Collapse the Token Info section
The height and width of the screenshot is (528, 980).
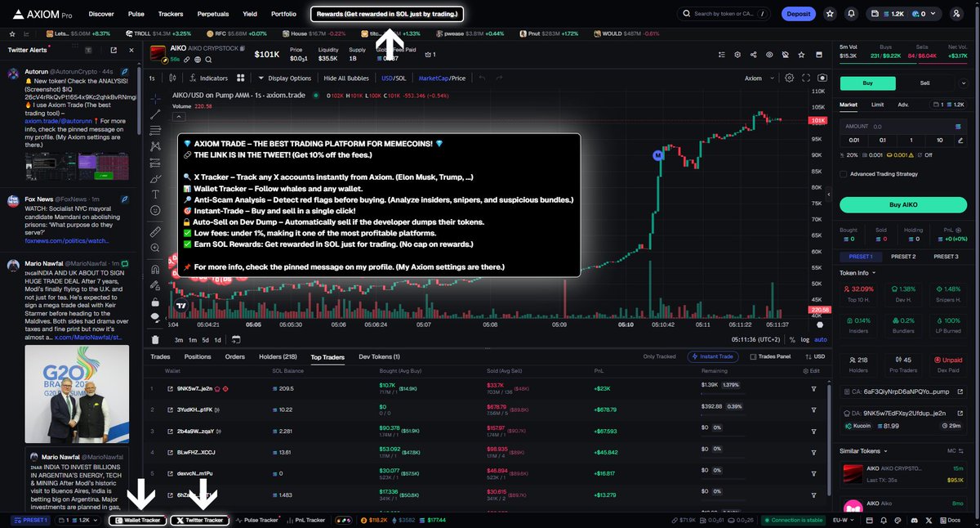(857, 273)
